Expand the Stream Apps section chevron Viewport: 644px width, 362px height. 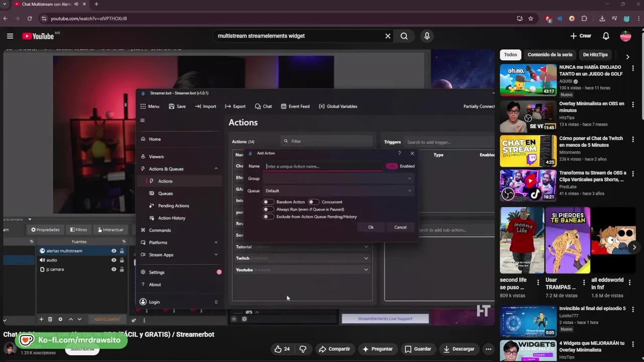216,254
